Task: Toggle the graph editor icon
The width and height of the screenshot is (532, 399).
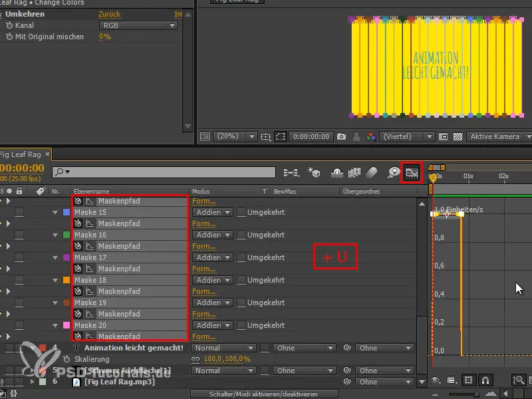Action: (x=412, y=173)
